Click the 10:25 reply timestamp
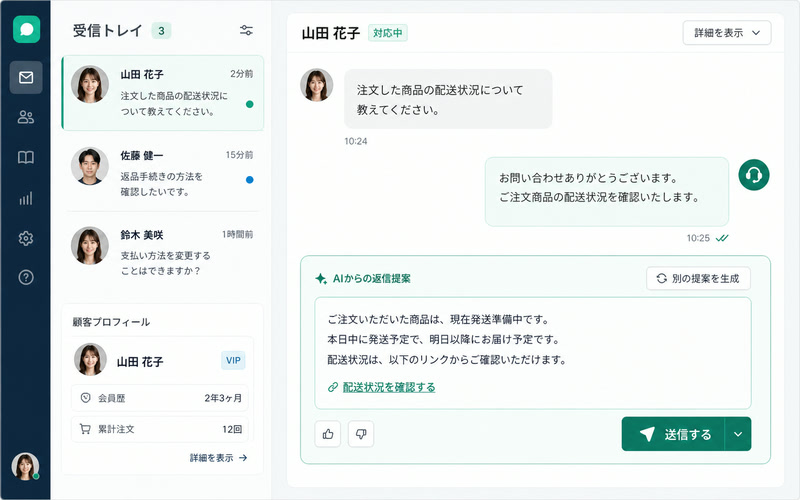Screen dimensions: 800x500 point(698,238)
